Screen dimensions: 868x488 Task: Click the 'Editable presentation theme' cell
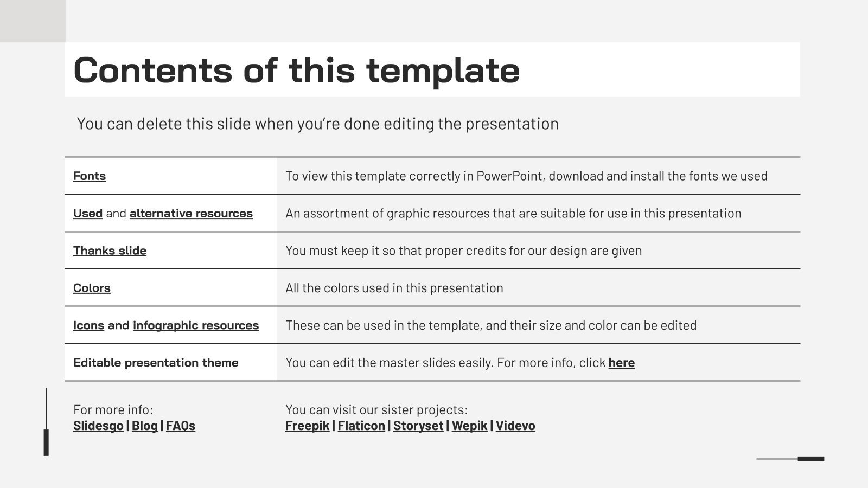(x=156, y=363)
